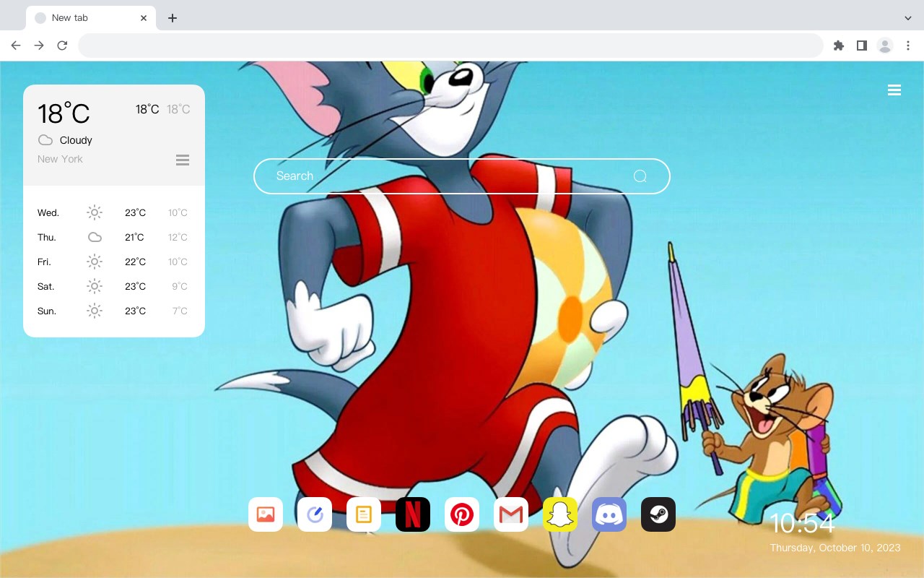Go back with the browser arrow
Screen dimensions: 924x578
[x=16, y=46]
